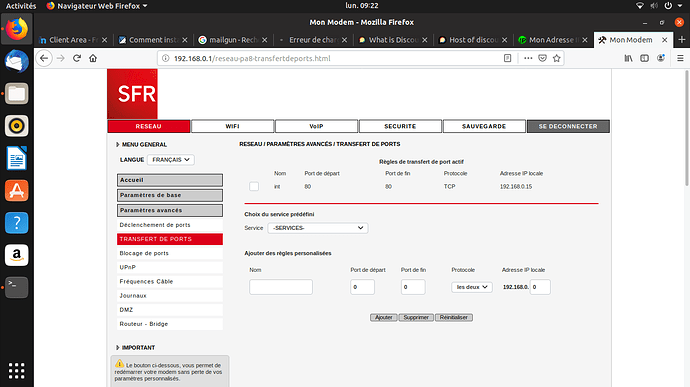Screen dimensions: 690x387
Task: Switch to the VoIP tab
Action: (x=316, y=126)
